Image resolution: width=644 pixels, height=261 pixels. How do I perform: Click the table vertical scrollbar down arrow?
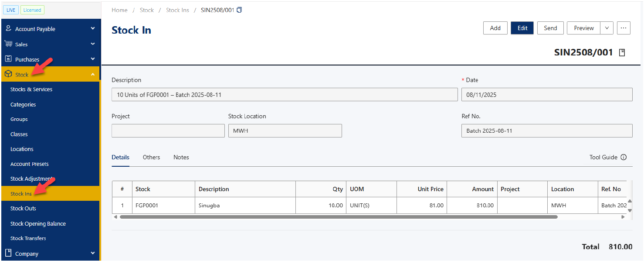(x=630, y=210)
